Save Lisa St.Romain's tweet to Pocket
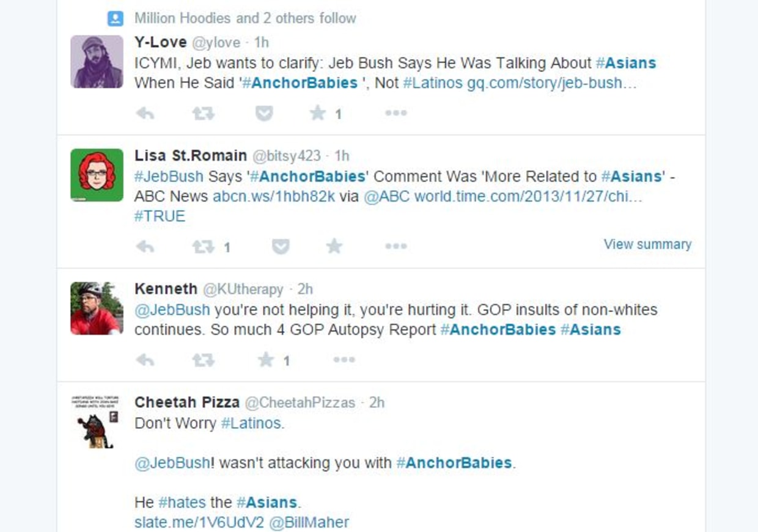This screenshot has width=758, height=532. (x=281, y=247)
